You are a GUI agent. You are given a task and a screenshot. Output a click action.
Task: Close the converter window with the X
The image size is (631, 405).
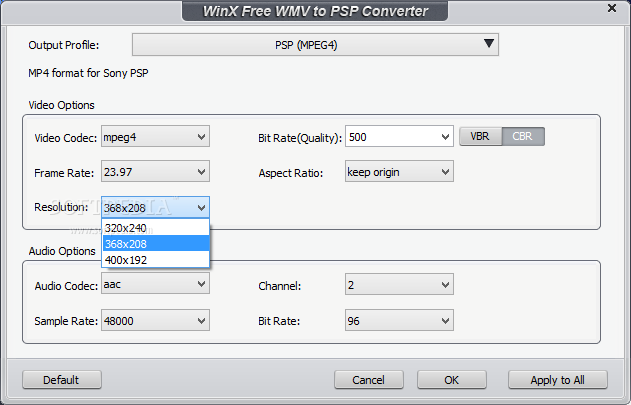pos(612,8)
